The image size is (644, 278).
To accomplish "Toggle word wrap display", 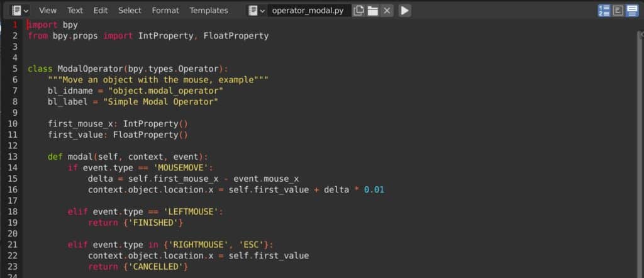I will click(x=618, y=10).
